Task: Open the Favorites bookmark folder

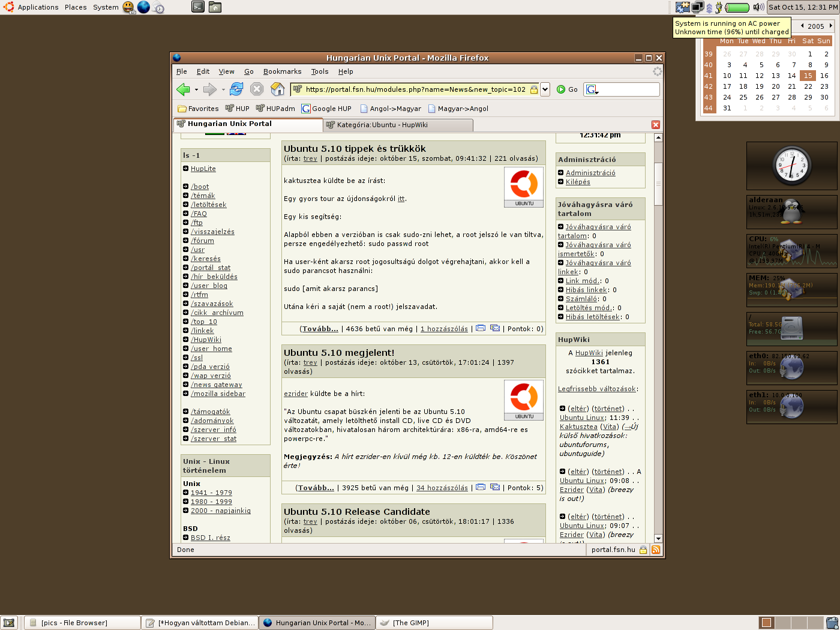Action: pyautogui.click(x=198, y=109)
